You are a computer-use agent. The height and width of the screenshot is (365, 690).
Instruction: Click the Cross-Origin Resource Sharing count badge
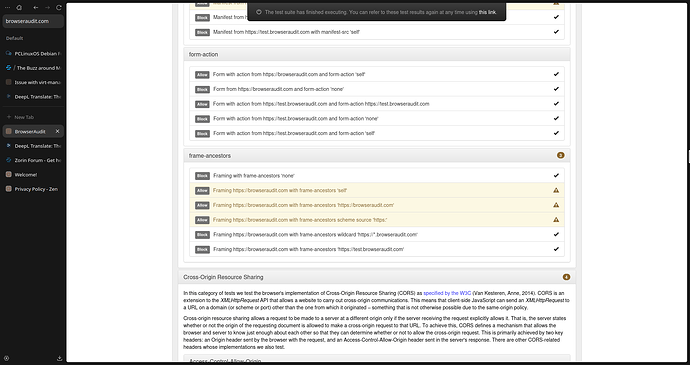[x=566, y=277]
